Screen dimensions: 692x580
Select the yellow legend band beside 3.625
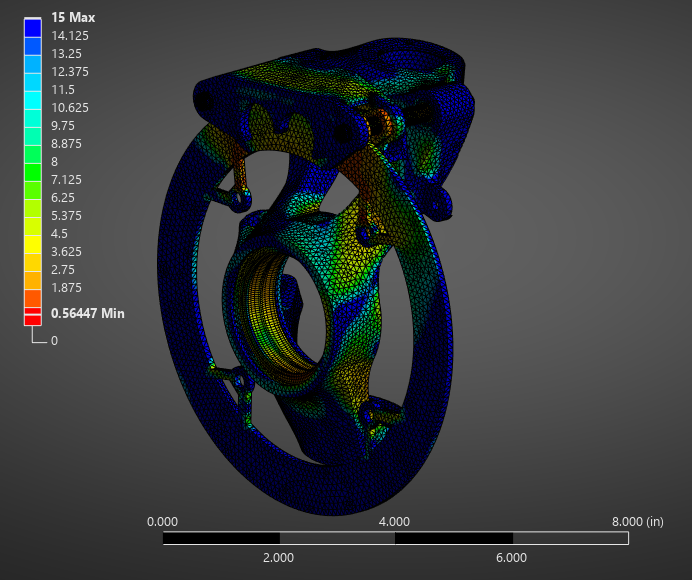tap(33, 245)
